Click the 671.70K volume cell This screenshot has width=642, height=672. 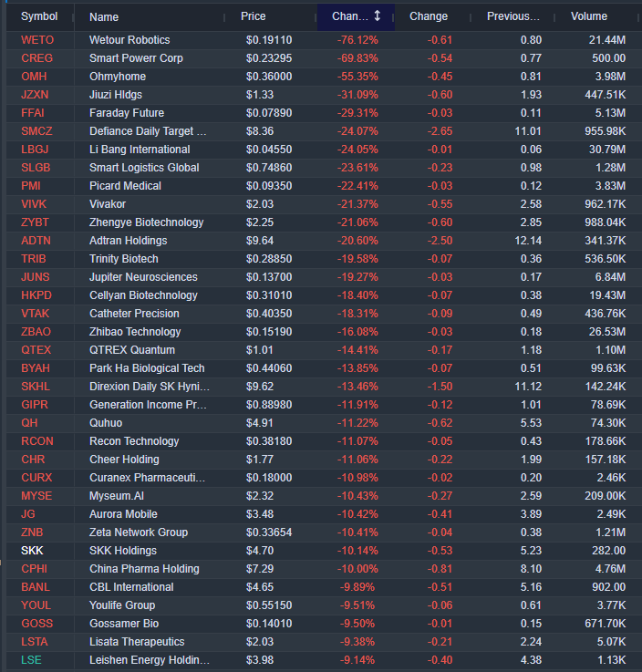point(606,624)
